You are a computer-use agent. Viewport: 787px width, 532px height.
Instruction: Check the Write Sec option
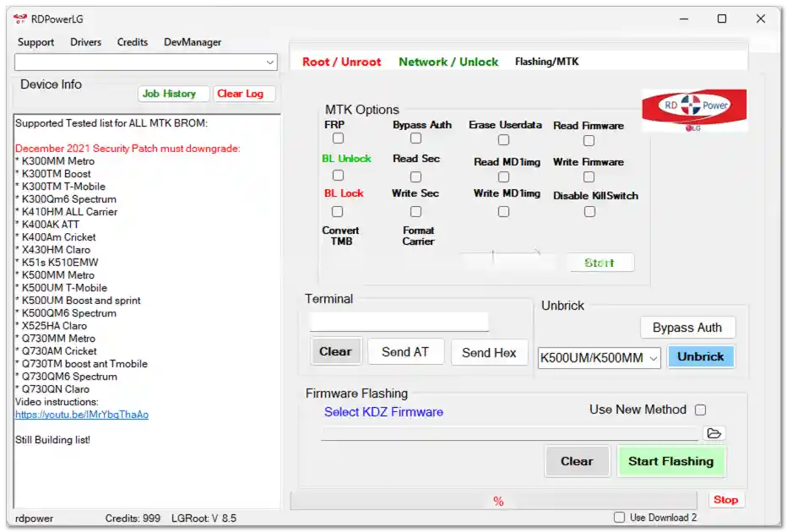pyautogui.click(x=415, y=212)
